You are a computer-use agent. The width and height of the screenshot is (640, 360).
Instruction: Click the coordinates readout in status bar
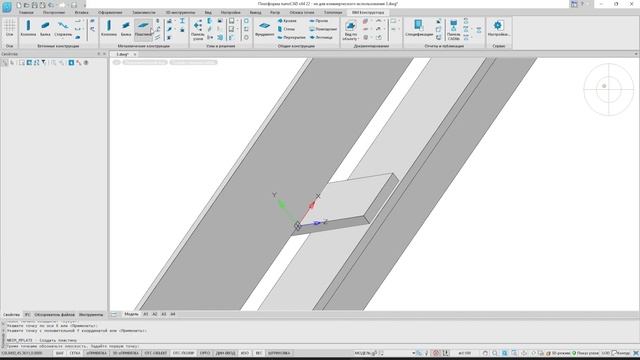pos(22,353)
